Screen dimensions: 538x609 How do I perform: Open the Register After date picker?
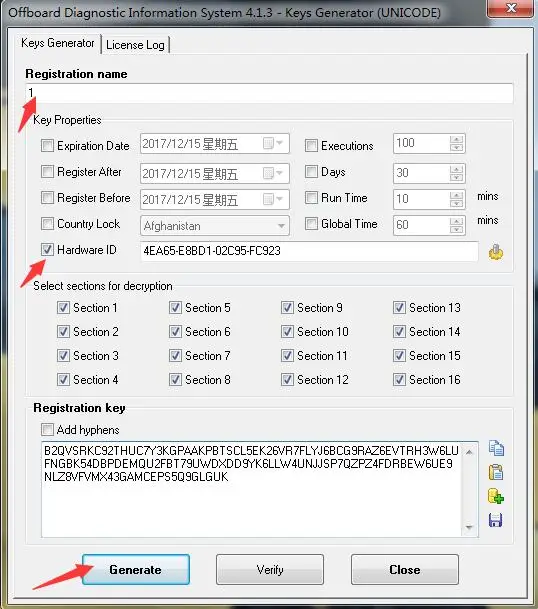273,173
